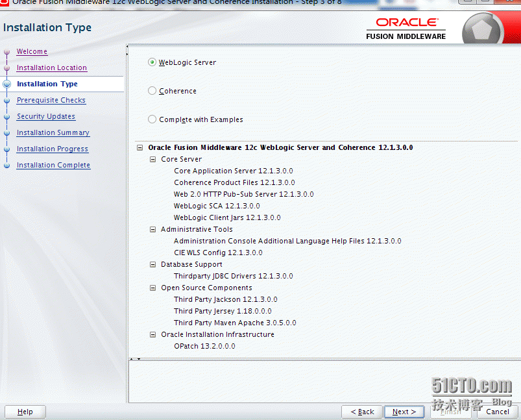Click the Security Updates step bullet icon
Image resolution: width=521 pixels, height=420 pixels.
pyautogui.click(x=7, y=117)
